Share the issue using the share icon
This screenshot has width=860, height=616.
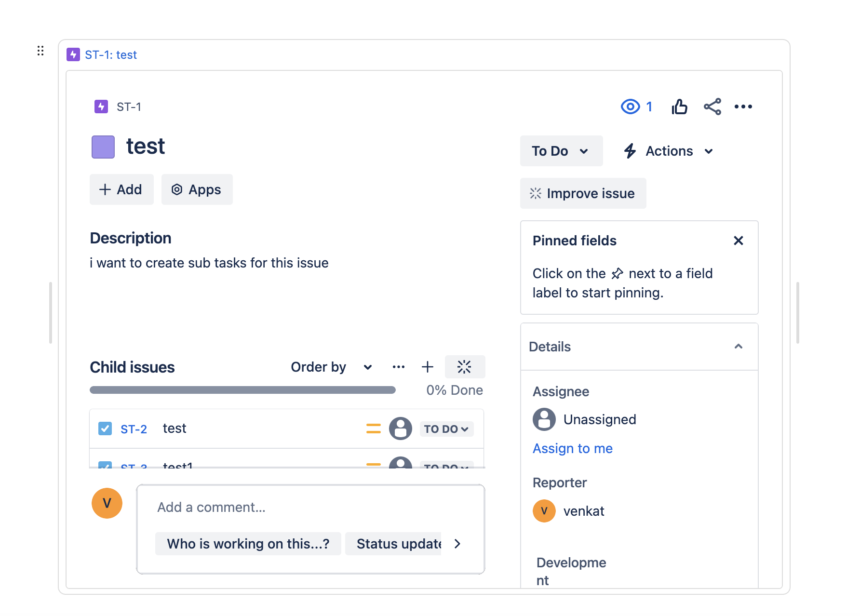click(x=712, y=107)
